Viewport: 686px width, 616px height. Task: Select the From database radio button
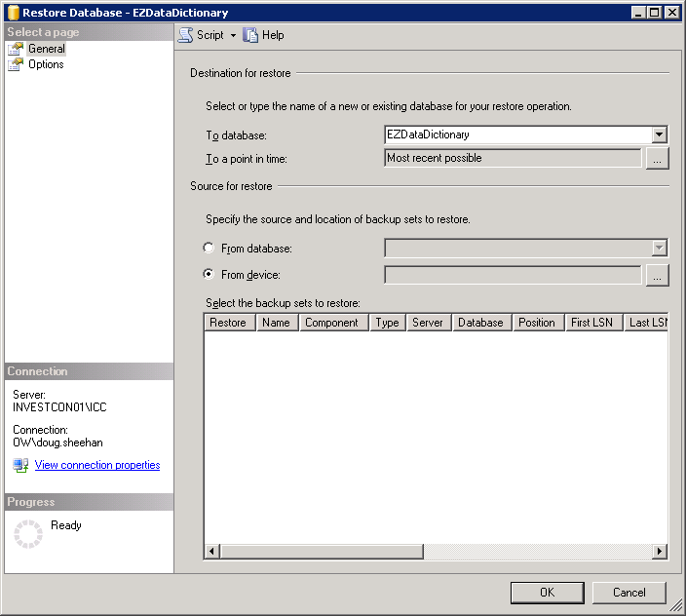pyautogui.click(x=209, y=249)
